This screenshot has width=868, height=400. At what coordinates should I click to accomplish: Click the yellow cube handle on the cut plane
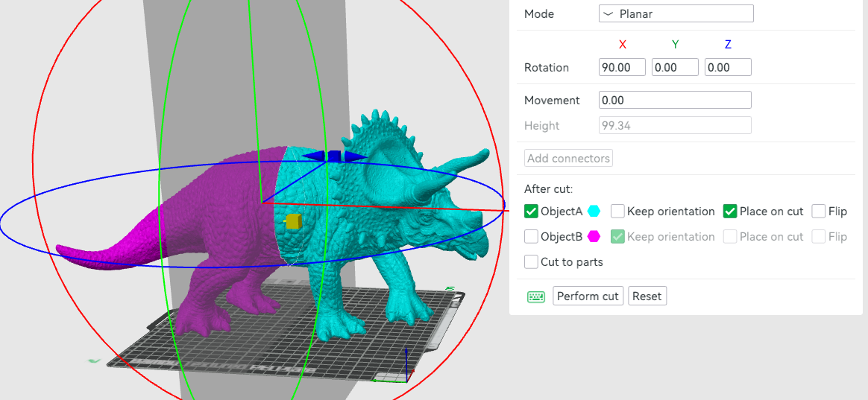292,221
